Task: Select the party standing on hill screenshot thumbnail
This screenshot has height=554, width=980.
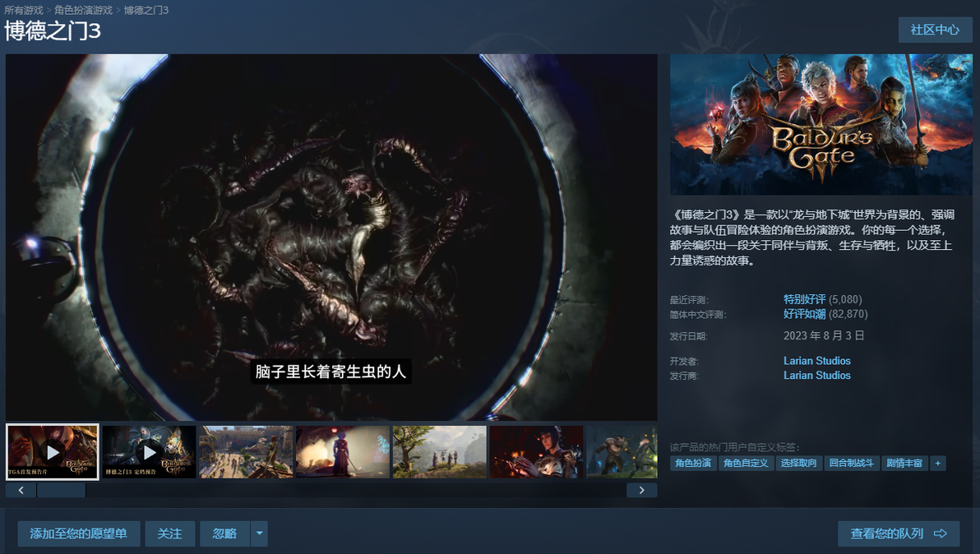Action: (439, 452)
